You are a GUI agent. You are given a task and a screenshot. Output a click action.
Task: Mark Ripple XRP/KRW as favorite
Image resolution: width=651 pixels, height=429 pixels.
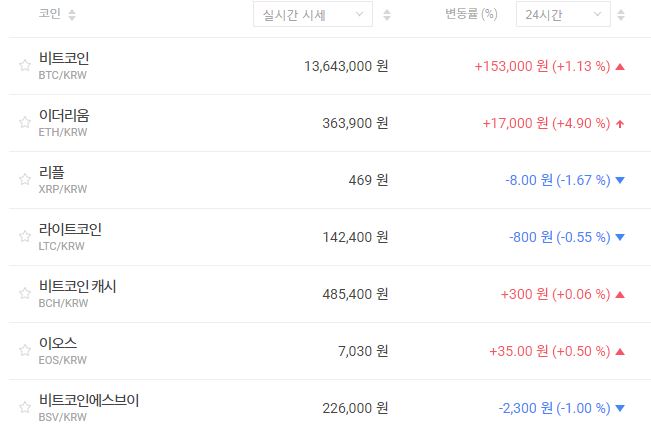[x=24, y=180]
